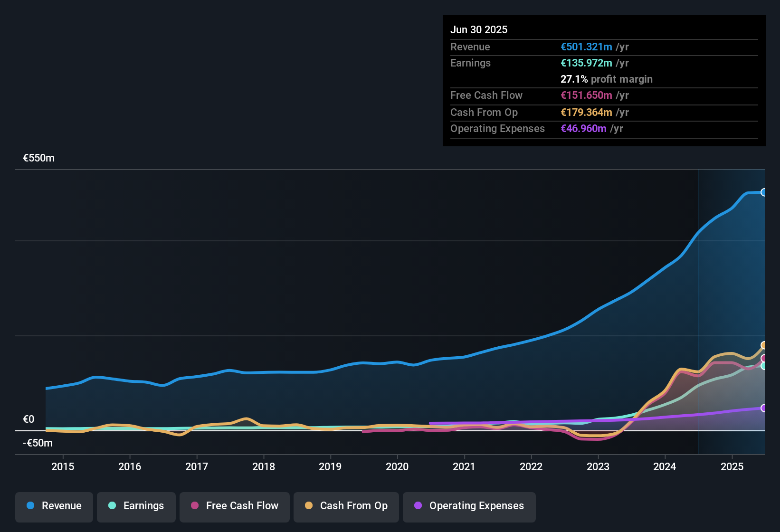Click the pink Free Cash Flow legend dot
Viewport: 780px width, 532px height.
(194, 506)
